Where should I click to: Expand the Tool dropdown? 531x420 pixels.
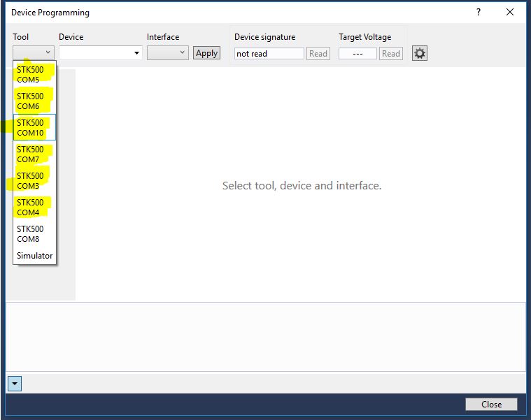pos(34,52)
